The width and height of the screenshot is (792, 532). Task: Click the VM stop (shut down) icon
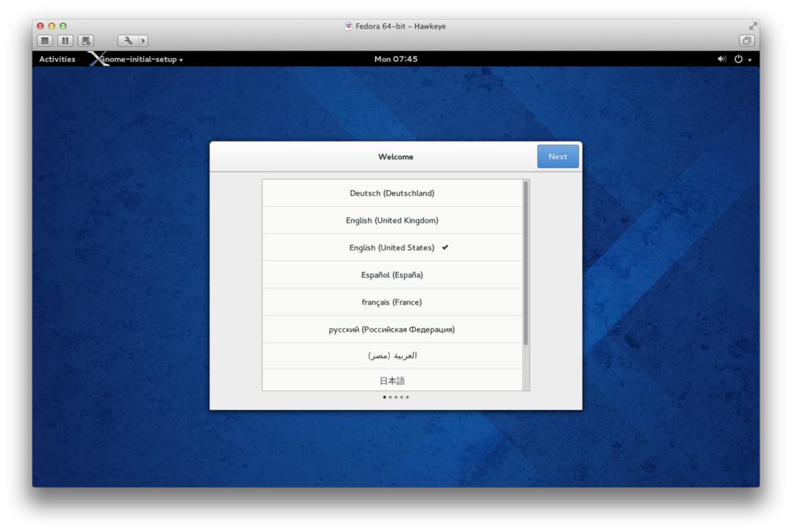coord(46,41)
